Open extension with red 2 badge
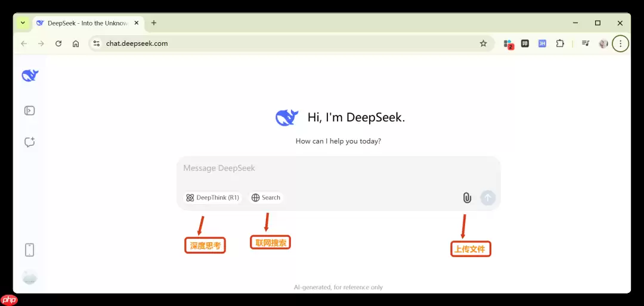Screen dimensions: 644x306 click(x=509, y=44)
